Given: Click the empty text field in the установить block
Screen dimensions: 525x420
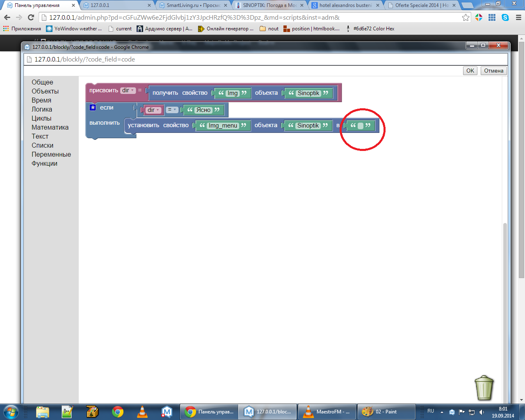Looking at the screenshot, I should pyautogui.click(x=361, y=126).
